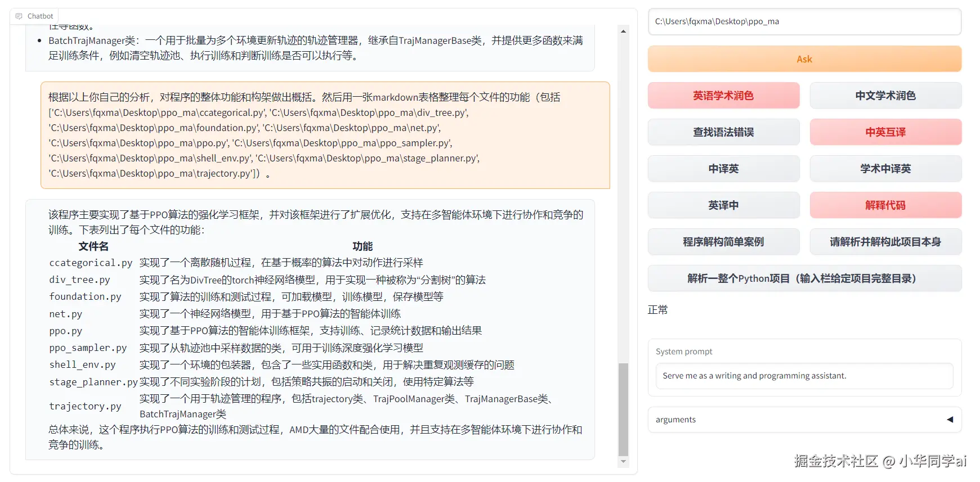
Task: Click the chat scrollbar down arrow
Action: pyautogui.click(x=623, y=461)
